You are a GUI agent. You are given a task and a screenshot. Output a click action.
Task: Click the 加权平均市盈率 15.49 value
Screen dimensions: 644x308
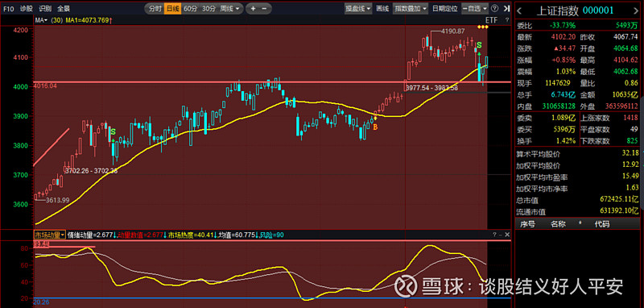click(x=631, y=177)
